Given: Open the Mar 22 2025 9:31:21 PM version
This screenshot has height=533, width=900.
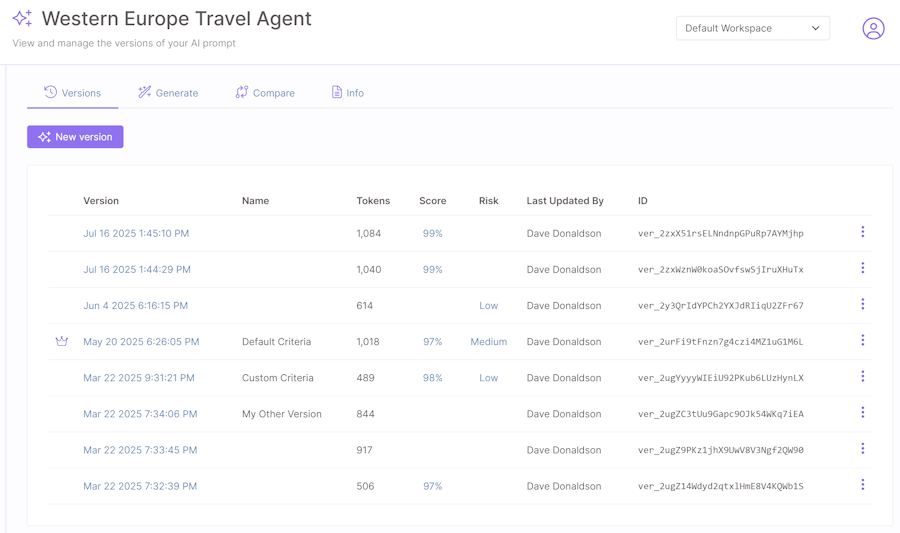Looking at the screenshot, I should point(139,378).
